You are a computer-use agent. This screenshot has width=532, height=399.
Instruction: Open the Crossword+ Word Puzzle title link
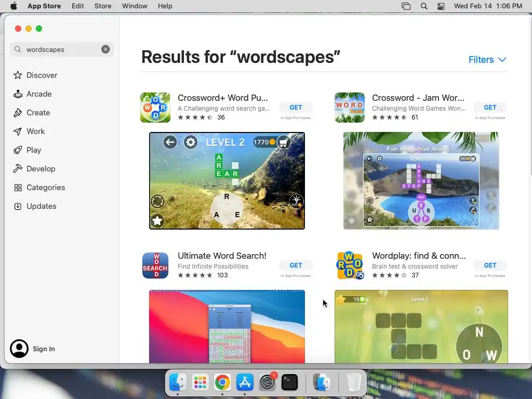223,98
